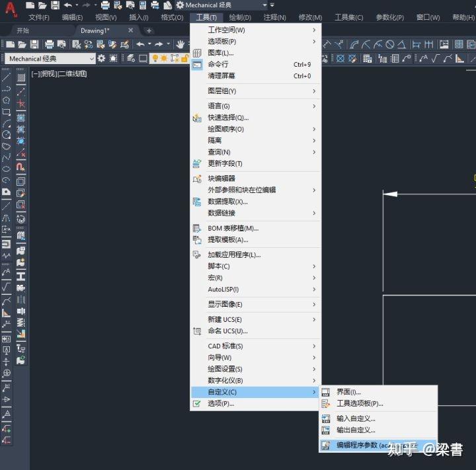Click the Save icon in quick access bar
Screen dimensions: 476x470
point(56,5)
